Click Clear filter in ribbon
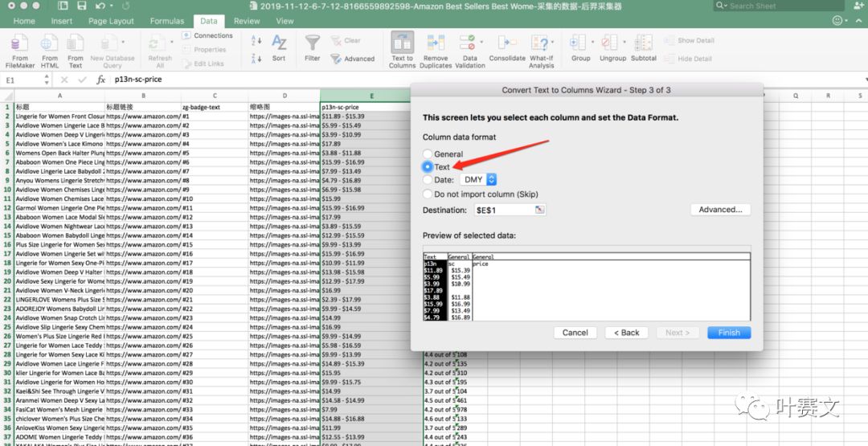 [x=346, y=40]
